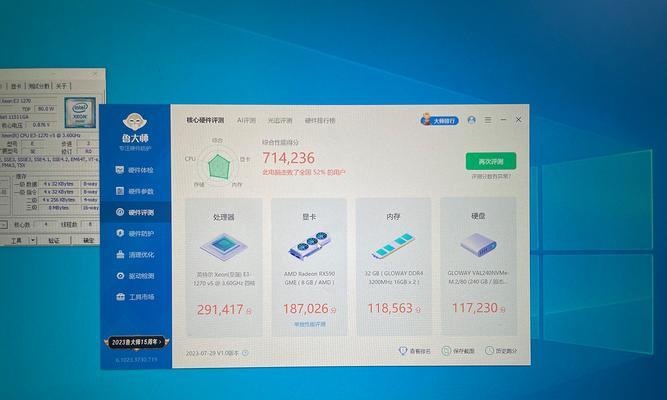This screenshot has width=667, height=400.
Task: Click the 工具 button in CPU-Z
Action: pyautogui.click(x=16, y=240)
